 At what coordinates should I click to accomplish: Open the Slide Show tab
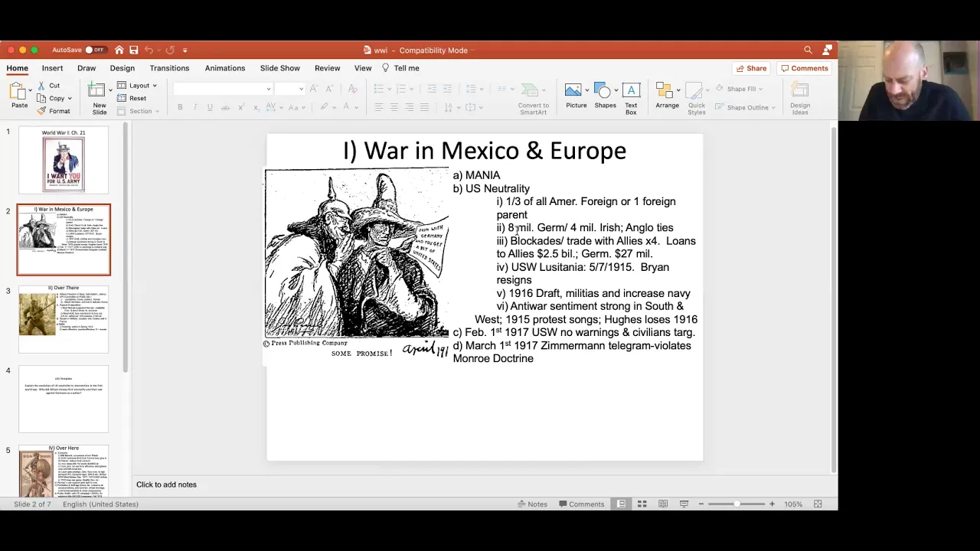click(x=279, y=68)
